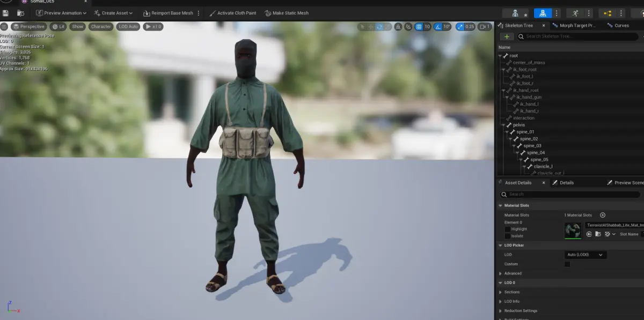Collapse the Material Slots section
Screen dimensions: 644x320
point(501,206)
